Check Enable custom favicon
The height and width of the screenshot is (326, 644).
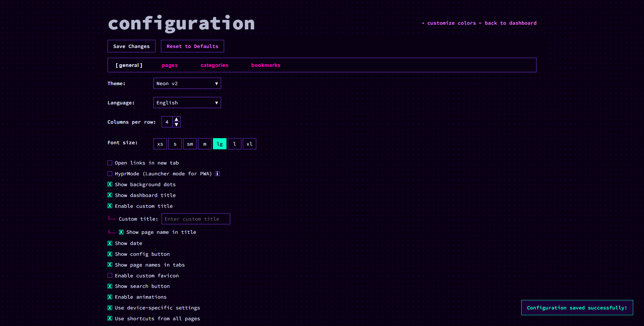(x=110, y=275)
